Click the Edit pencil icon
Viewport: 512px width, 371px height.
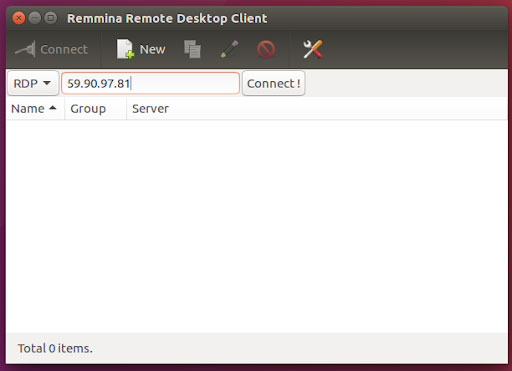click(x=229, y=50)
